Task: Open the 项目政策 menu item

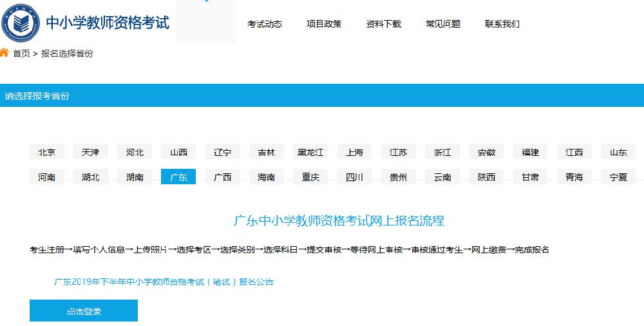Action: [324, 24]
